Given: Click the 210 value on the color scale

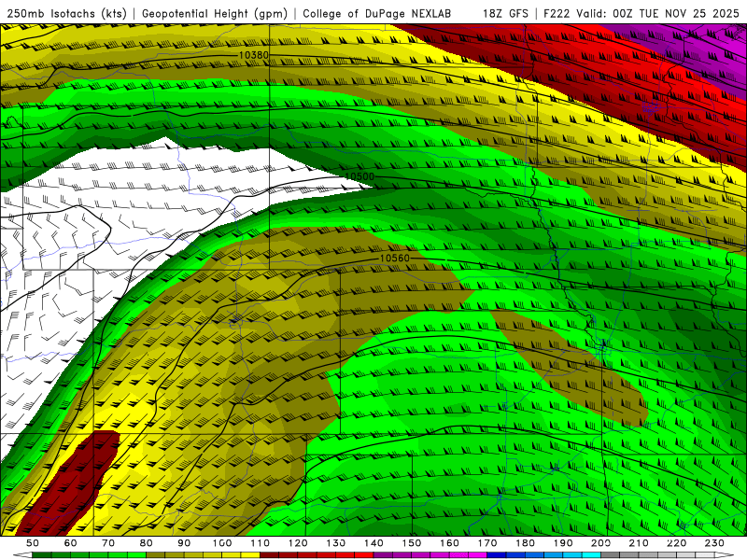Looking at the screenshot, I should tap(640, 543).
